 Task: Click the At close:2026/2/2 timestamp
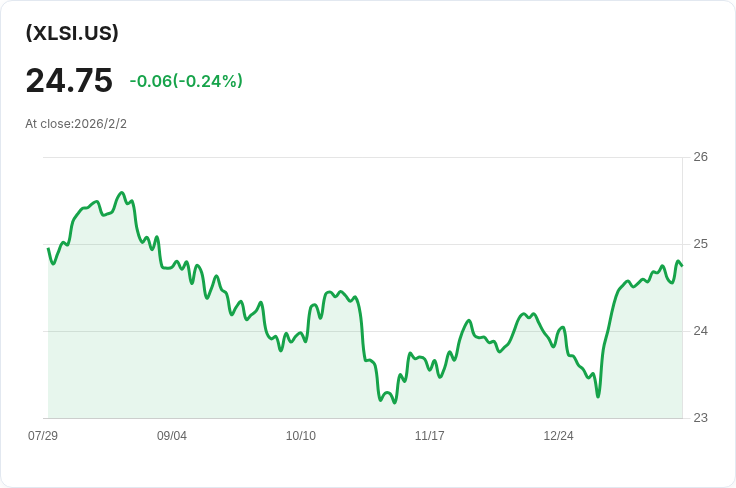(76, 124)
